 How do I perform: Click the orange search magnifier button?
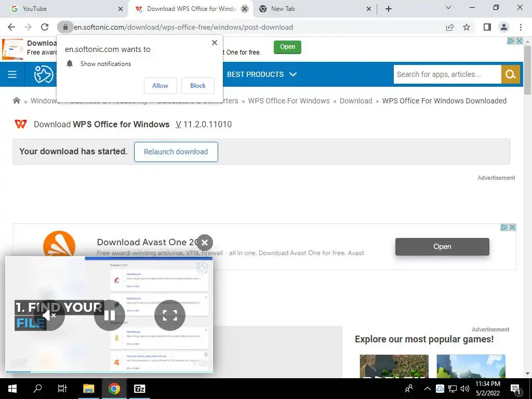[511, 74]
